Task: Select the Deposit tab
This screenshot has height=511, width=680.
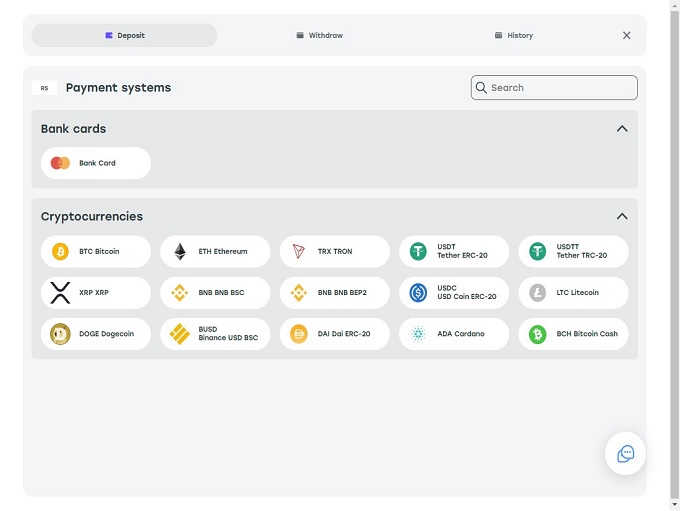Action: (124, 36)
